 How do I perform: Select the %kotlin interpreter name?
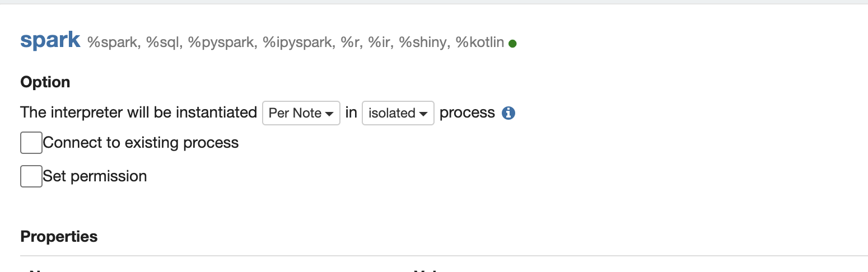coord(480,43)
